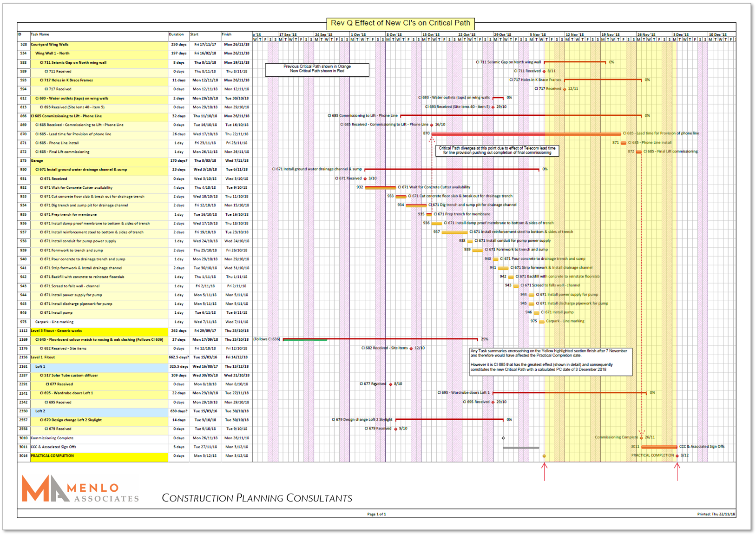Image resolution: width=756 pixels, height=535 pixels.
Task: Click the chart title Rev Q Effect of New CI's
Action: pyautogui.click(x=401, y=23)
